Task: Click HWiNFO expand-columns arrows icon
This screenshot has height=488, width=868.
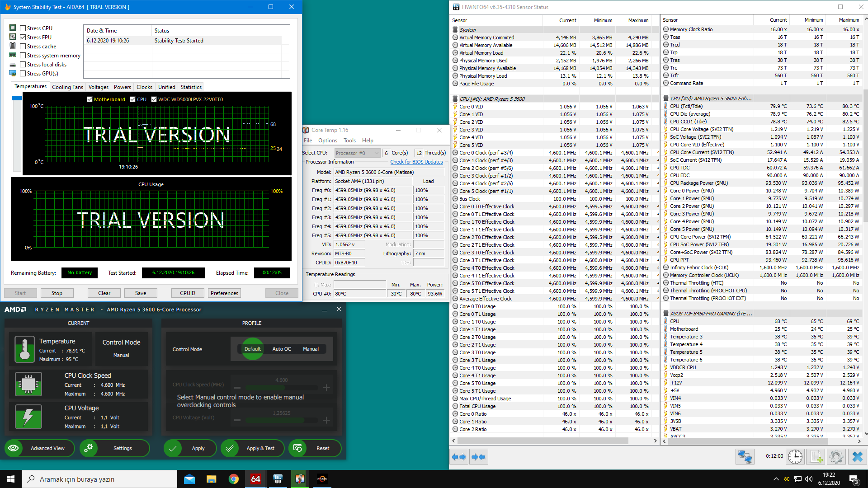Action: click(x=459, y=457)
